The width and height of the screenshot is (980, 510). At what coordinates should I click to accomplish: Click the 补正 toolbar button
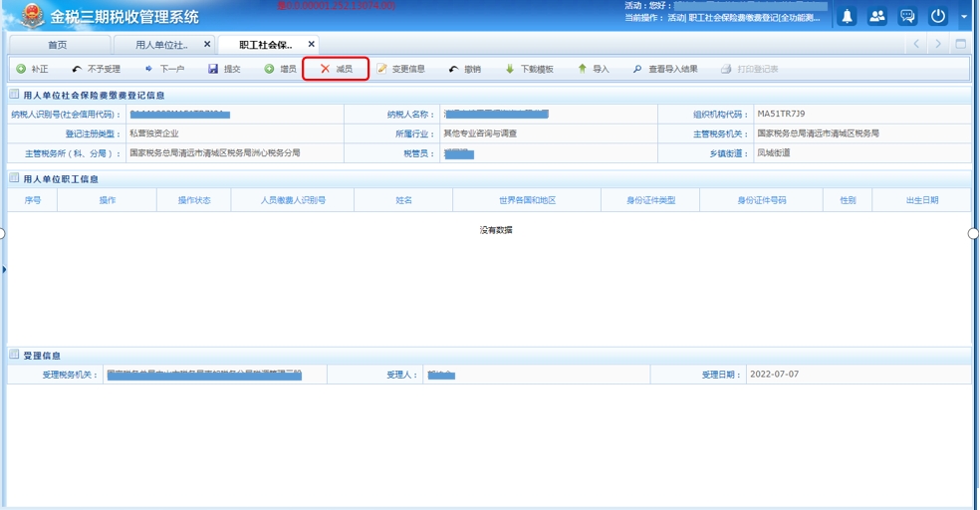coord(32,70)
